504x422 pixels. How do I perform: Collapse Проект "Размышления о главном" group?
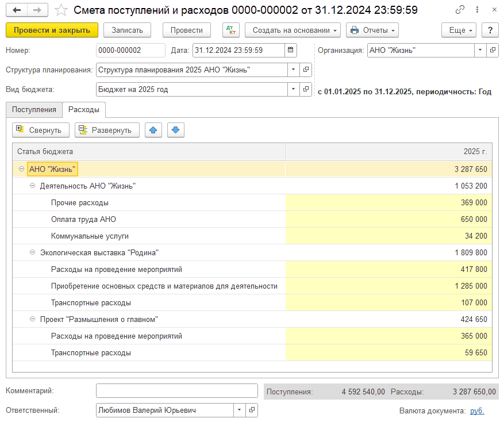point(33,319)
